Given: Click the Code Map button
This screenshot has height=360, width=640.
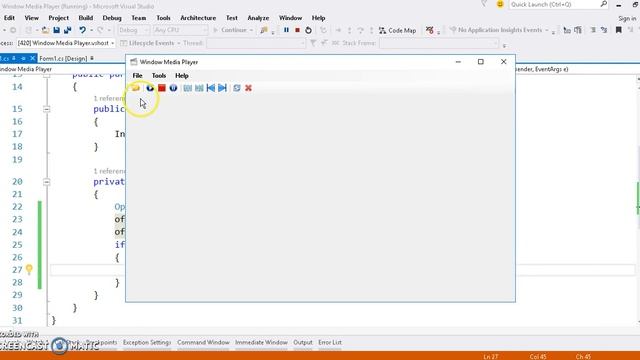Looking at the screenshot, I should 397,30.
